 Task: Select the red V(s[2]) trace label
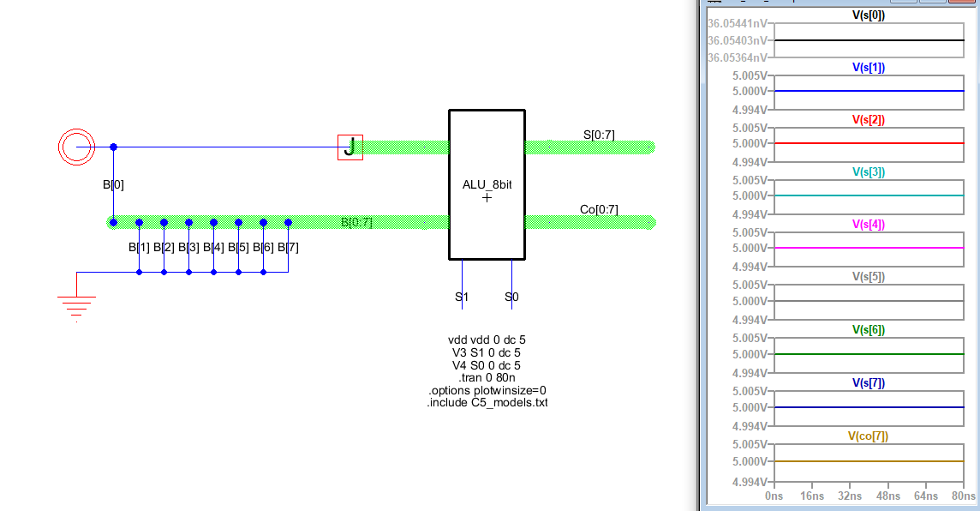pos(869,120)
